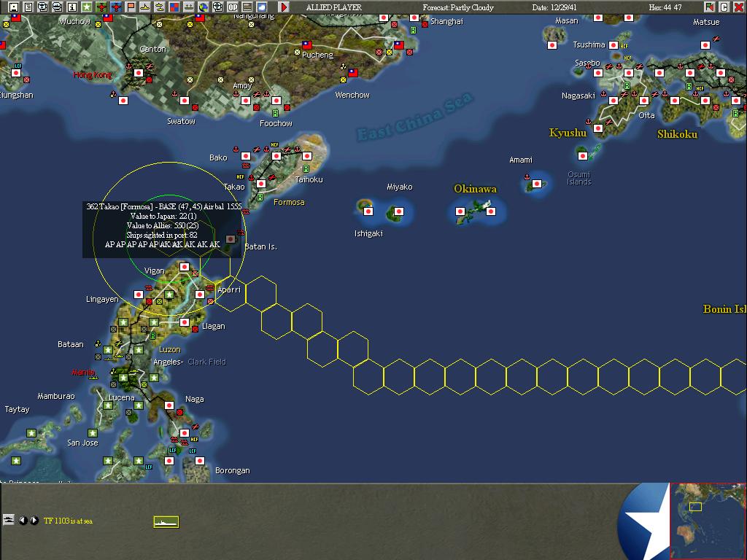Click the Okinawa map label
Screen dimensions: 747x560
(475, 189)
